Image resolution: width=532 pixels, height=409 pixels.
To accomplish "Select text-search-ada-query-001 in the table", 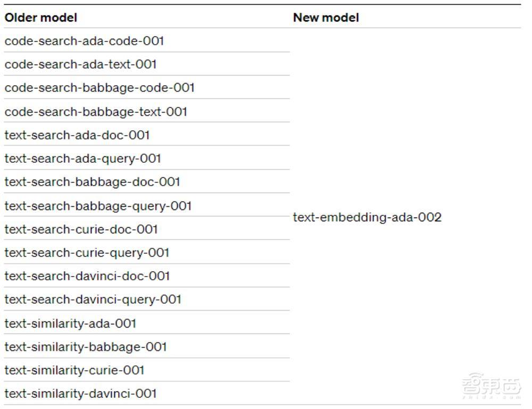I will (x=82, y=158).
